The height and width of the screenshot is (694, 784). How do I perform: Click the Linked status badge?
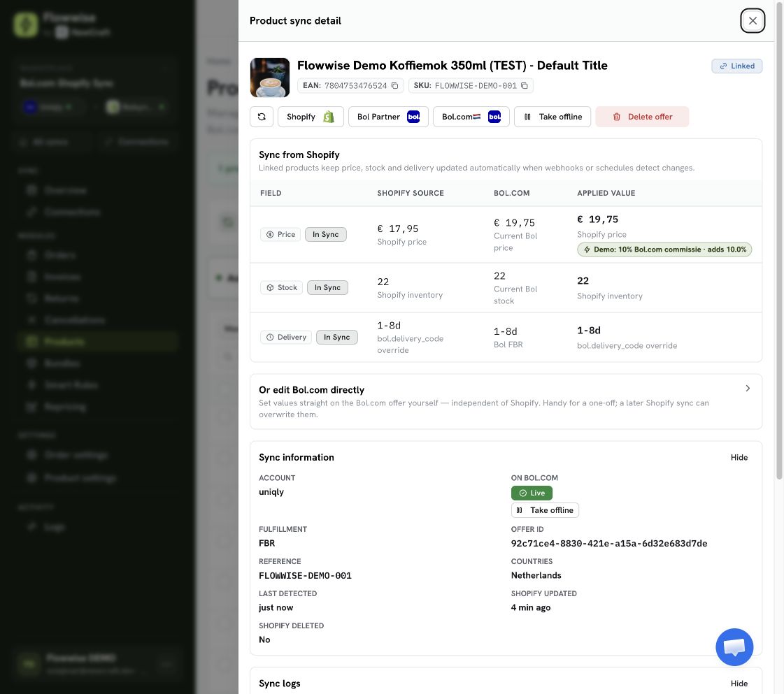tap(737, 66)
